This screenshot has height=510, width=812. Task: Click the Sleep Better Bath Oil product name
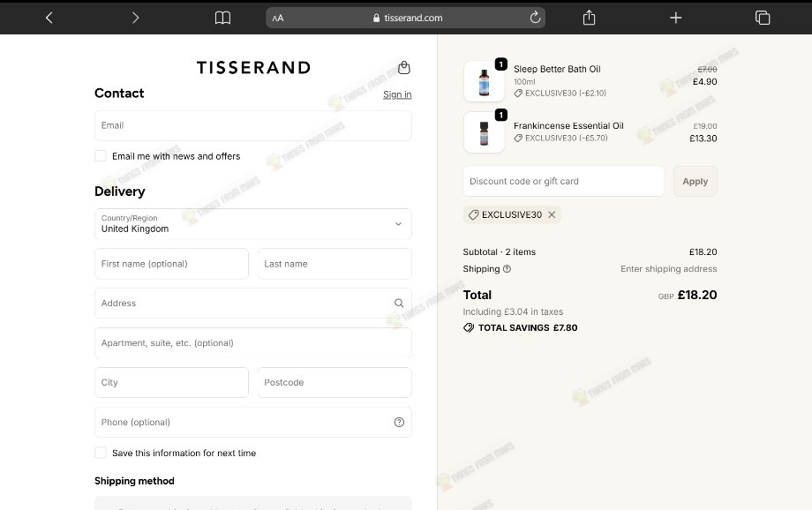point(557,69)
